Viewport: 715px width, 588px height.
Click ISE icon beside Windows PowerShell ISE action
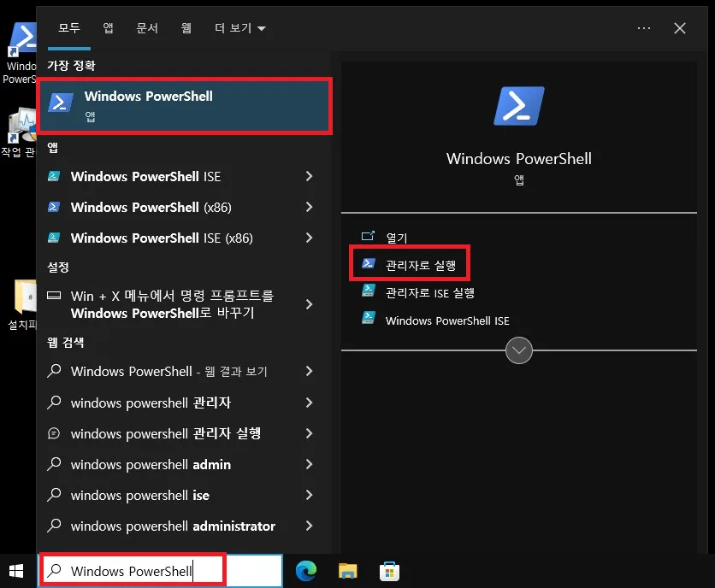pyautogui.click(x=369, y=318)
